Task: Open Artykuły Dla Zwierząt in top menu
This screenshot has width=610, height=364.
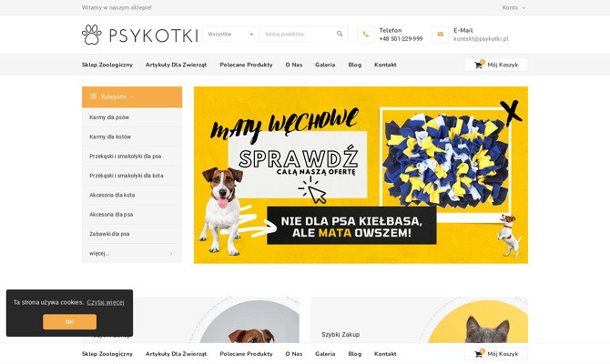Action: [177, 65]
